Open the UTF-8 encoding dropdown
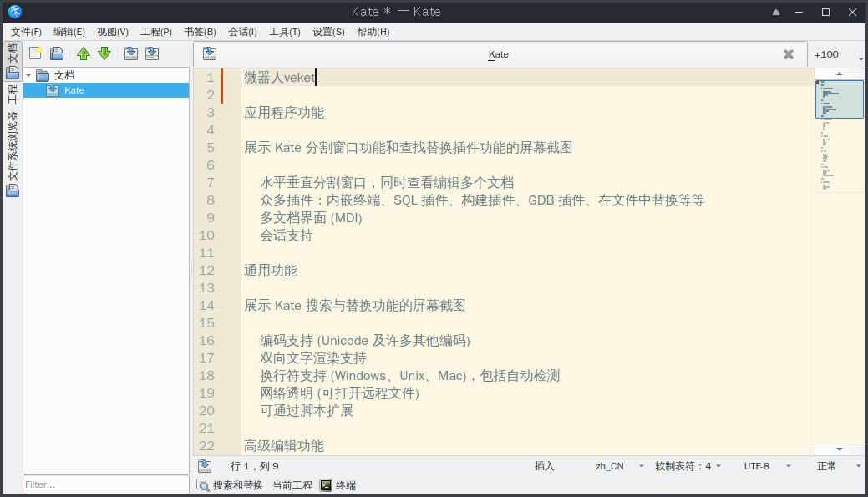868x497 pixels. tap(767, 466)
